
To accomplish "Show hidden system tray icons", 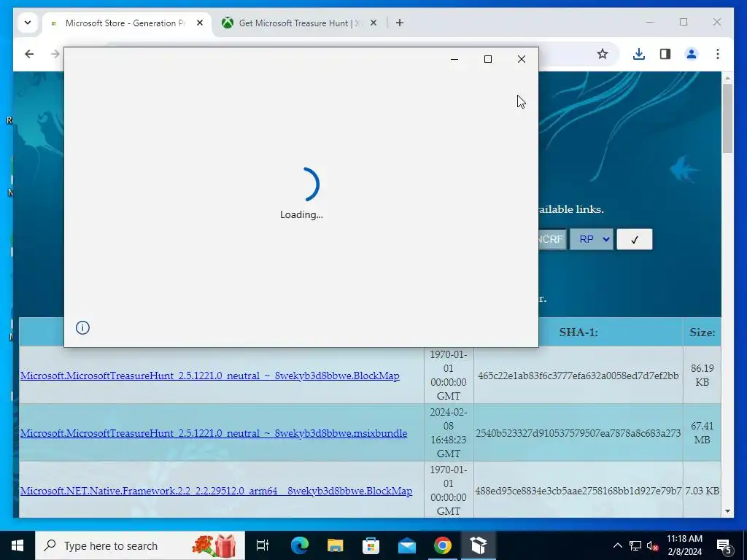I will [x=617, y=545].
